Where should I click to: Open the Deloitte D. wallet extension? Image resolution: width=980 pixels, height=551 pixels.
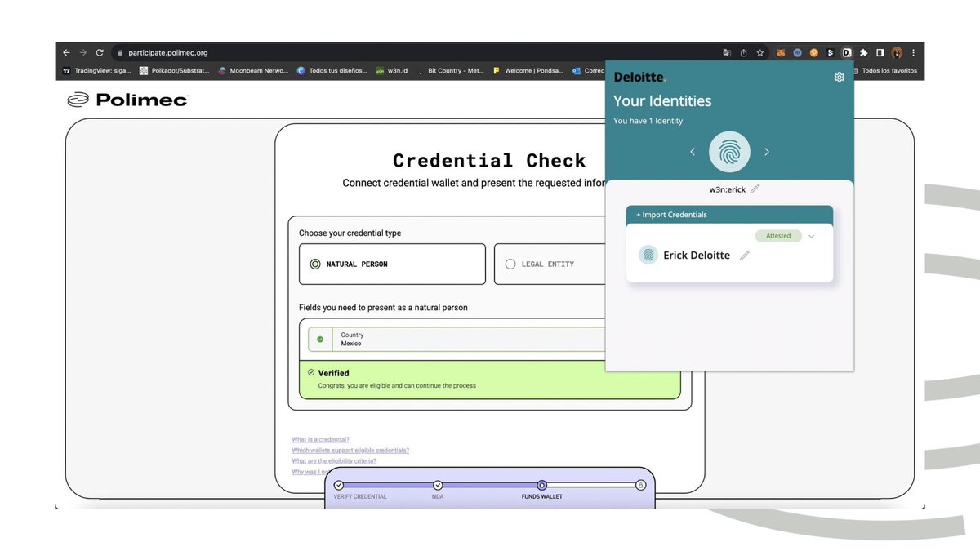847,52
